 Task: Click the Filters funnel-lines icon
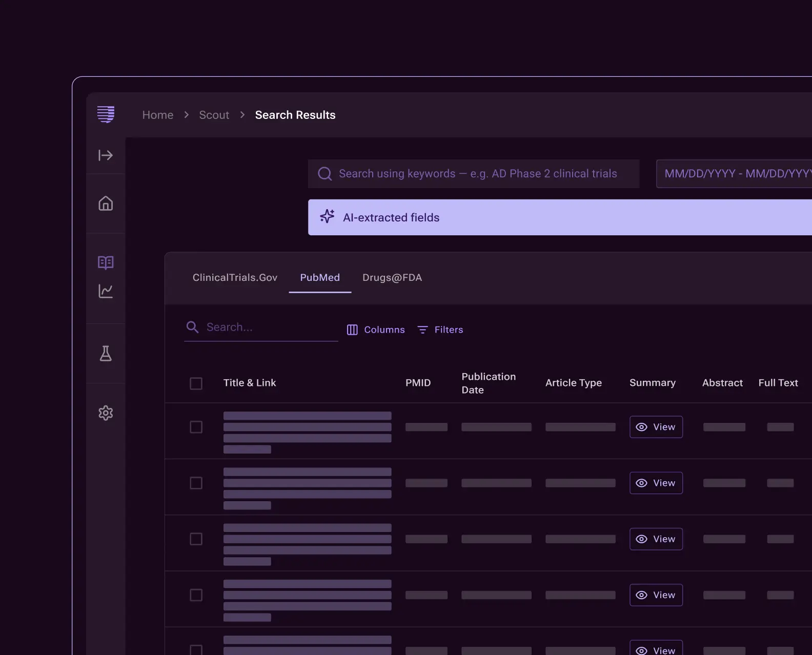point(422,330)
